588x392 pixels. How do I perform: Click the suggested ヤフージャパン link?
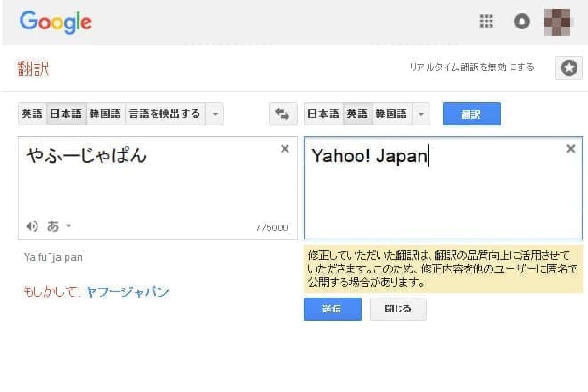point(127,292)
